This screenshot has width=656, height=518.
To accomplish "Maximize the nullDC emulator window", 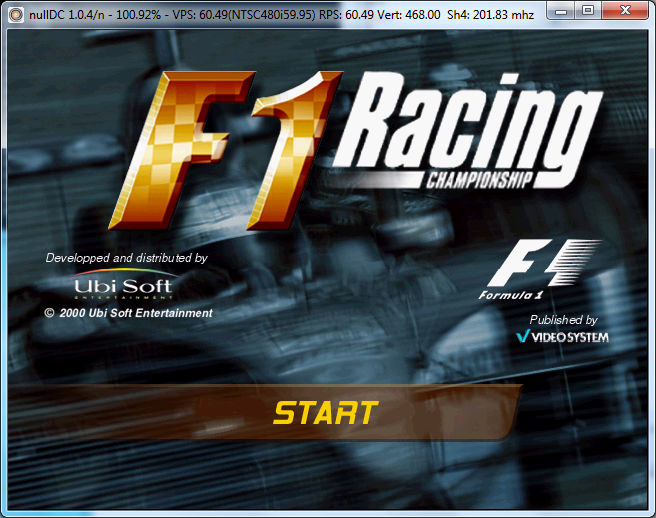I will [x=588, y=11].
